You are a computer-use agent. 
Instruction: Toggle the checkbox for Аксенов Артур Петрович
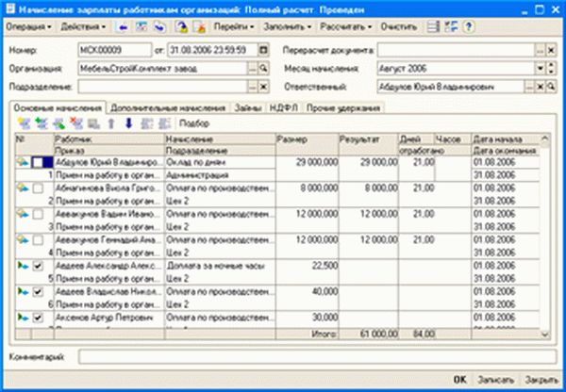pyautogui.click(x=37, y=319)
